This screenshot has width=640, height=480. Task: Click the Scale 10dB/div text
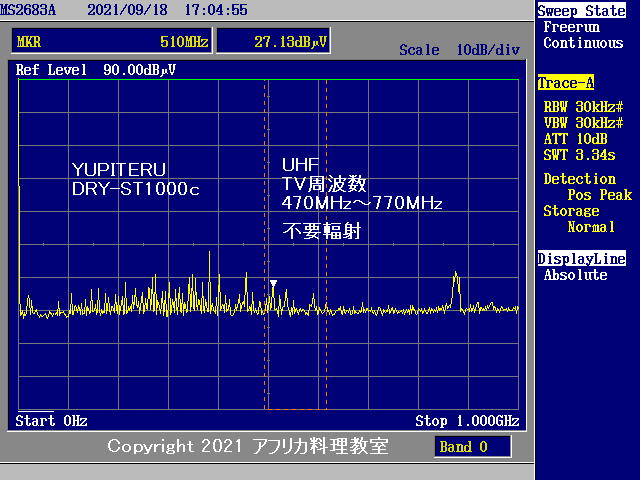pos(460,50)
